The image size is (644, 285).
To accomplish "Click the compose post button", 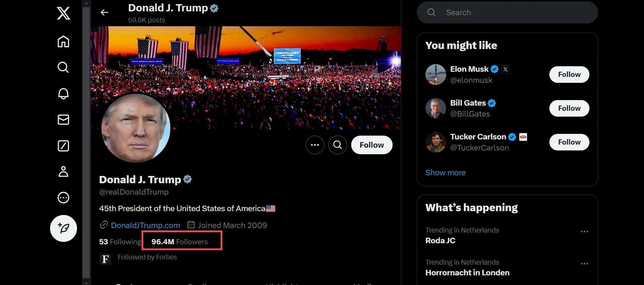I will (64, 228).
